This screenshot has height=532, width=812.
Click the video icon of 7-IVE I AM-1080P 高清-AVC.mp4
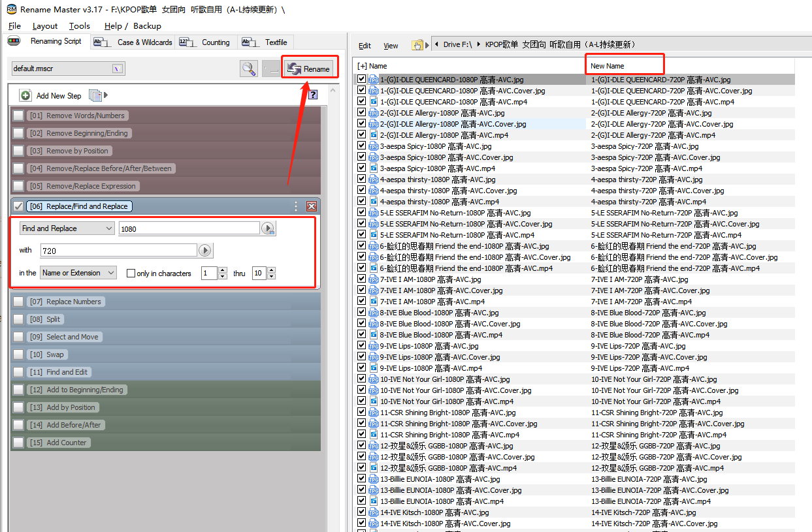click(374, 302)
